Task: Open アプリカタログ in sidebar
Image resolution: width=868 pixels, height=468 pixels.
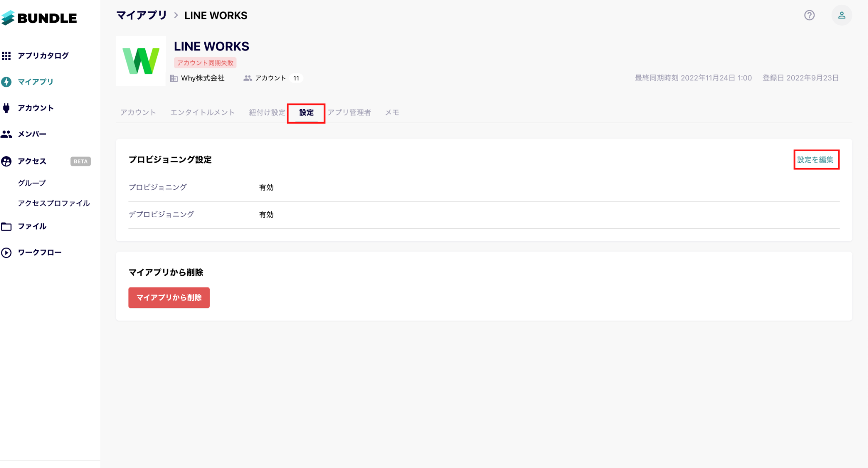Action: coord(43,55)
